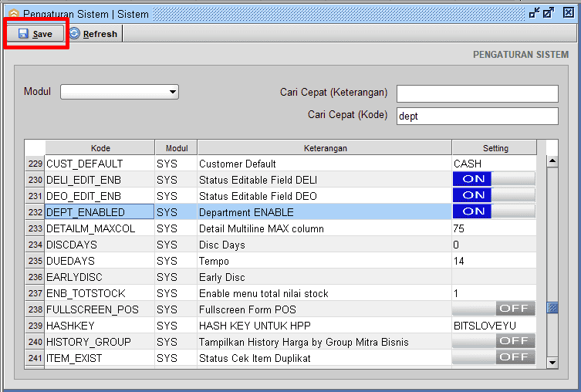The image size is (581, 392).
Task: Click row header 236
Action: pyautogui.click(x=35, y=277)
